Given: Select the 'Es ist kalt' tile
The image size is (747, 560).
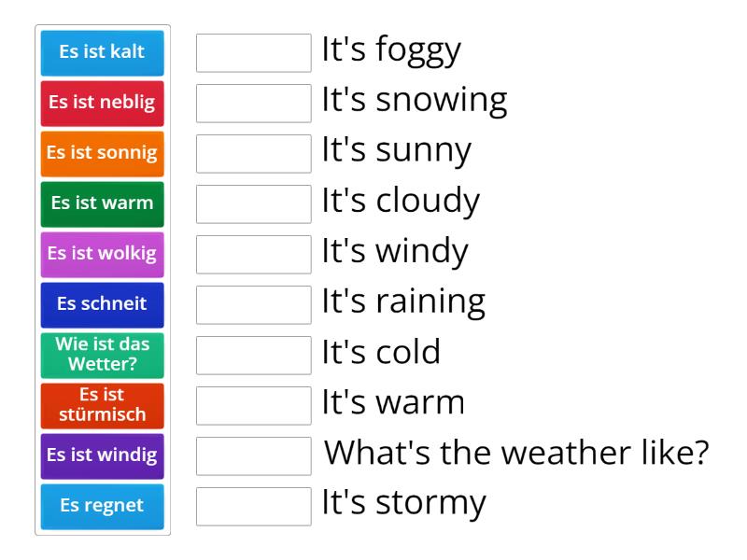Looking at the screenshot, I should 102,53.
